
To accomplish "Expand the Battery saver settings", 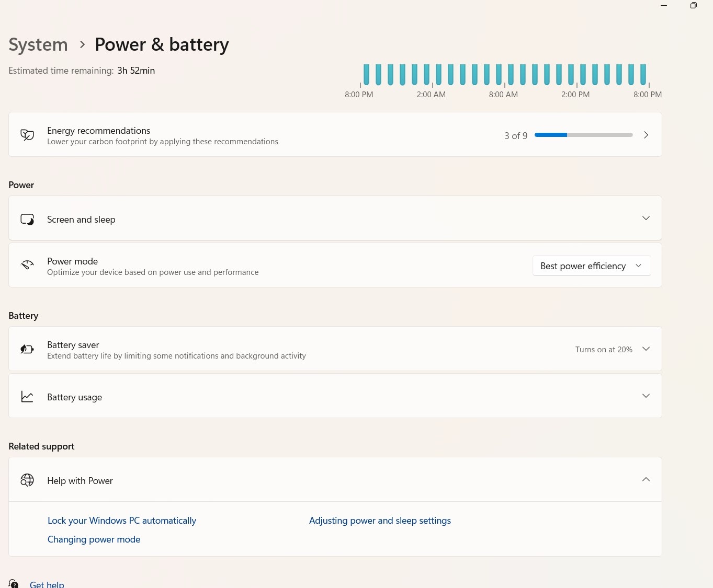I will [x=646, y=349].
